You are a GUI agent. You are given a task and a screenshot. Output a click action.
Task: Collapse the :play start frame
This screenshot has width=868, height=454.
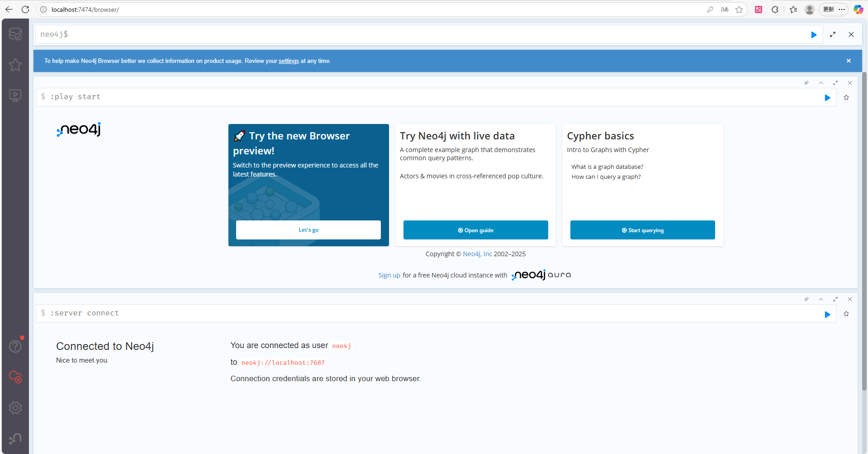pyautogui.click(x=821, y=83)
